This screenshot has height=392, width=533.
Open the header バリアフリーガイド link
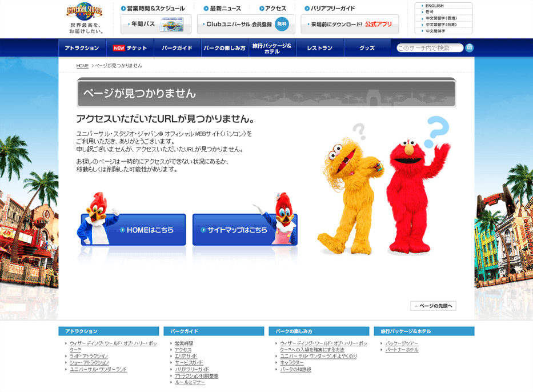[330, 9]
